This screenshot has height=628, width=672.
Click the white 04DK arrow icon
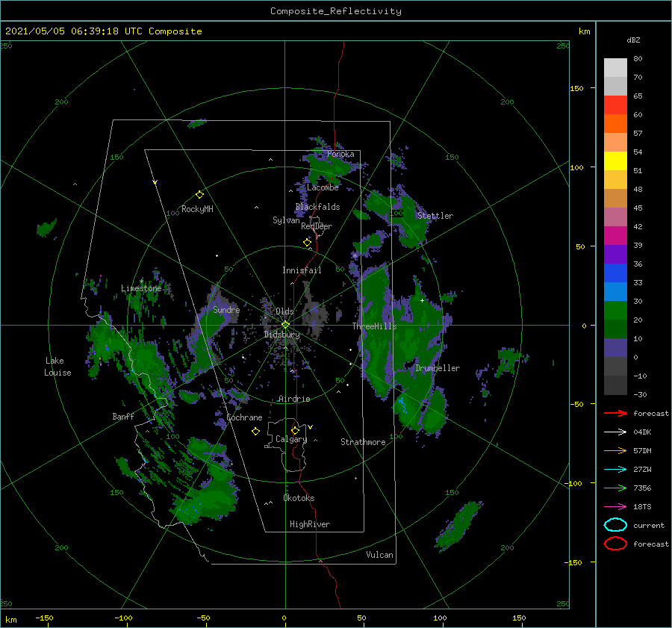615,432
